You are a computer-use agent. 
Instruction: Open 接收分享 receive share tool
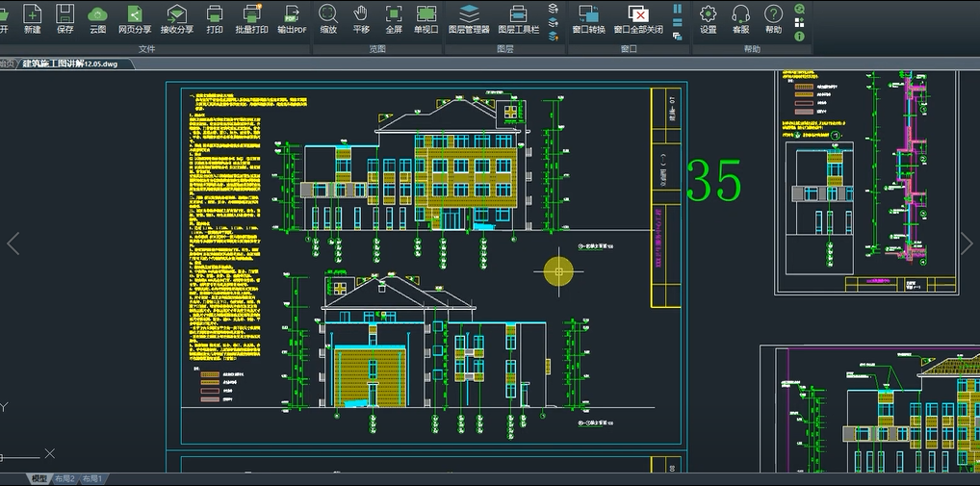[176, 17]
